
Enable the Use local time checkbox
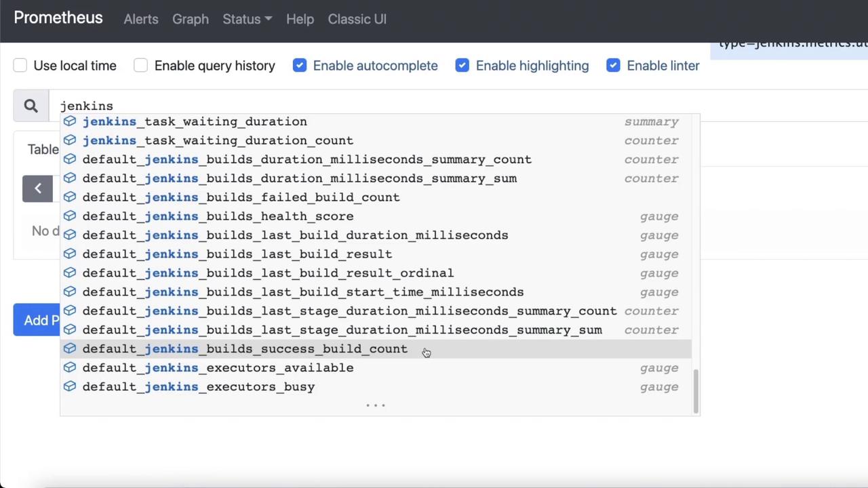click(x=20, y=66)
